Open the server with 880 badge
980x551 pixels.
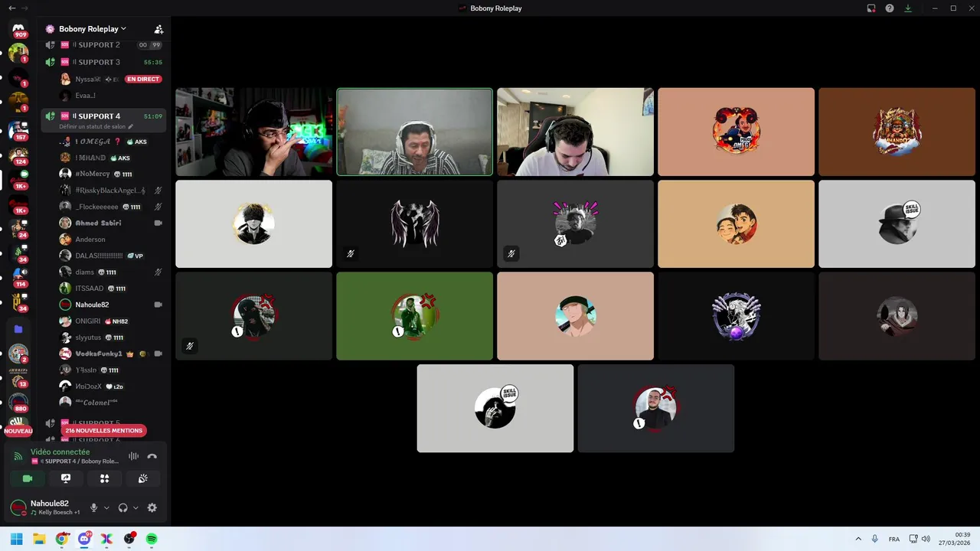[18, 402]
